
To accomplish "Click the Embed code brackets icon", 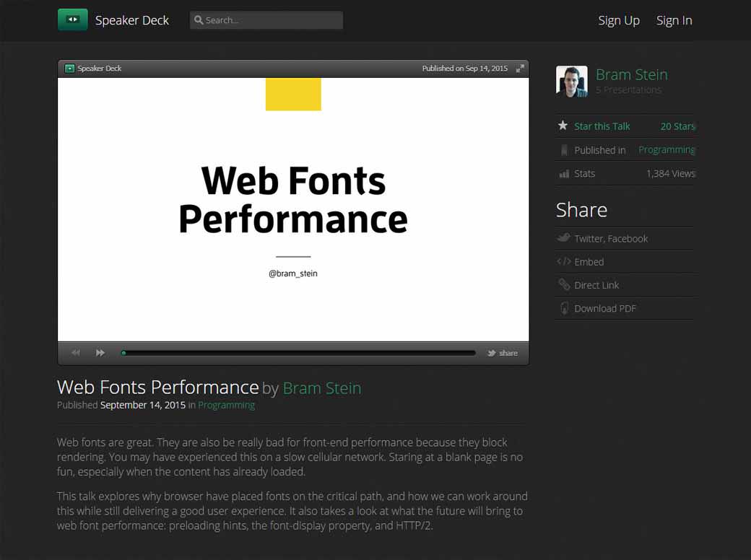I will [563, 261].
